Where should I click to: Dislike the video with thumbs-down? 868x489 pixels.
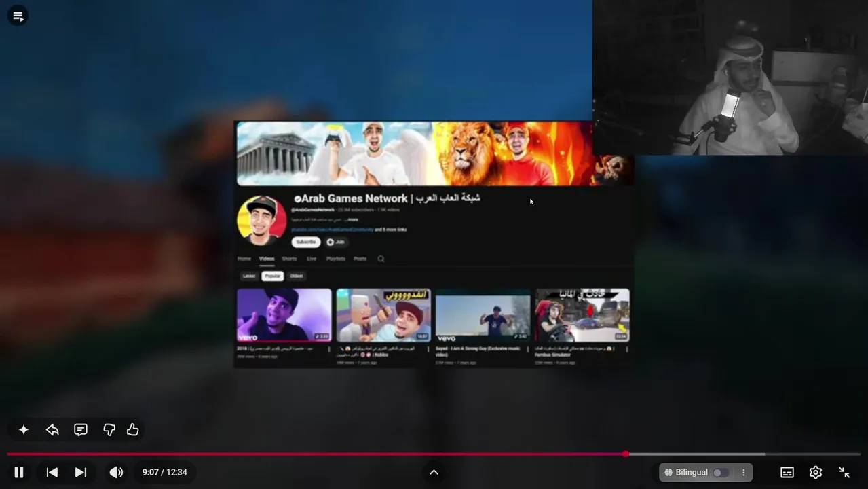(x=109, y=430)
